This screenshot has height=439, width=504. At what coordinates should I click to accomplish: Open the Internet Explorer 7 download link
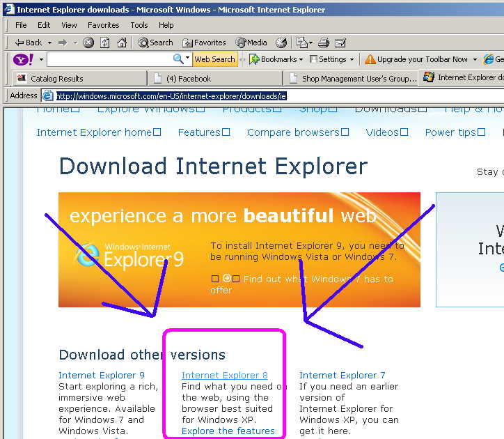point(342,376)
